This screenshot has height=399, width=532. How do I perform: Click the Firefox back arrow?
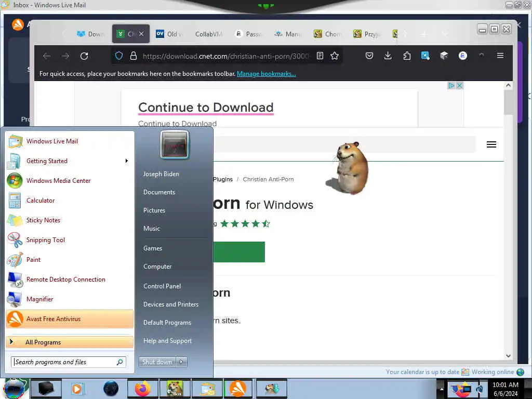pos(47,56)
